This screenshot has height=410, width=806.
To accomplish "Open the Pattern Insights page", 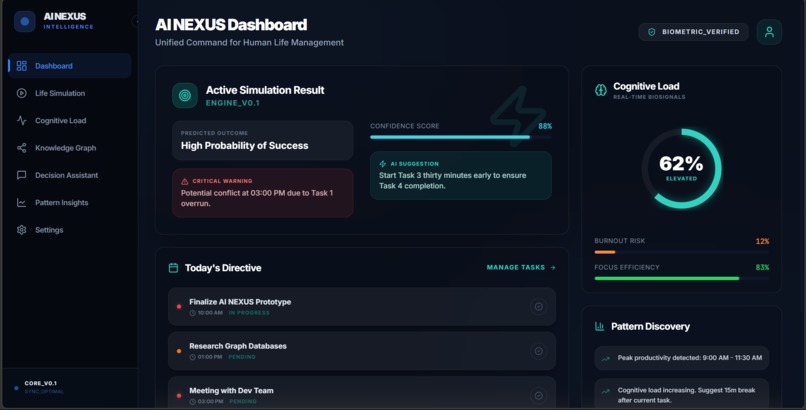I will coord(70,202).
